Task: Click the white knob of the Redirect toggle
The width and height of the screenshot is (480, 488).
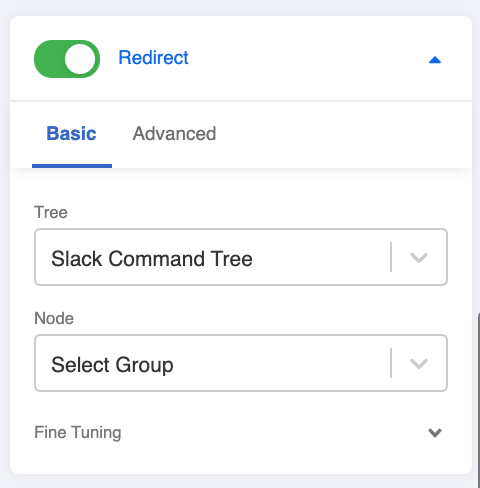Action: 80,59
